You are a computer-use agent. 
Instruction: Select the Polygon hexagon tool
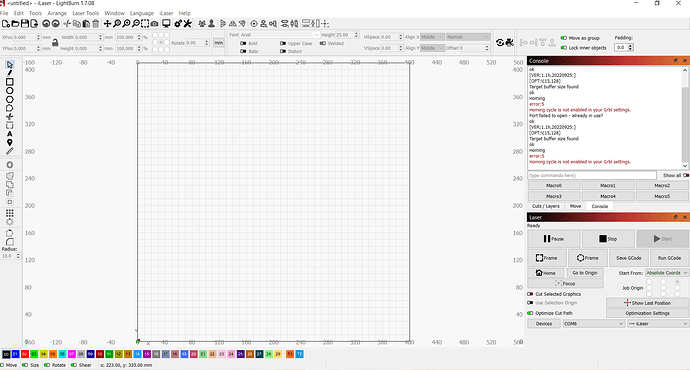(x=10, y=99)
